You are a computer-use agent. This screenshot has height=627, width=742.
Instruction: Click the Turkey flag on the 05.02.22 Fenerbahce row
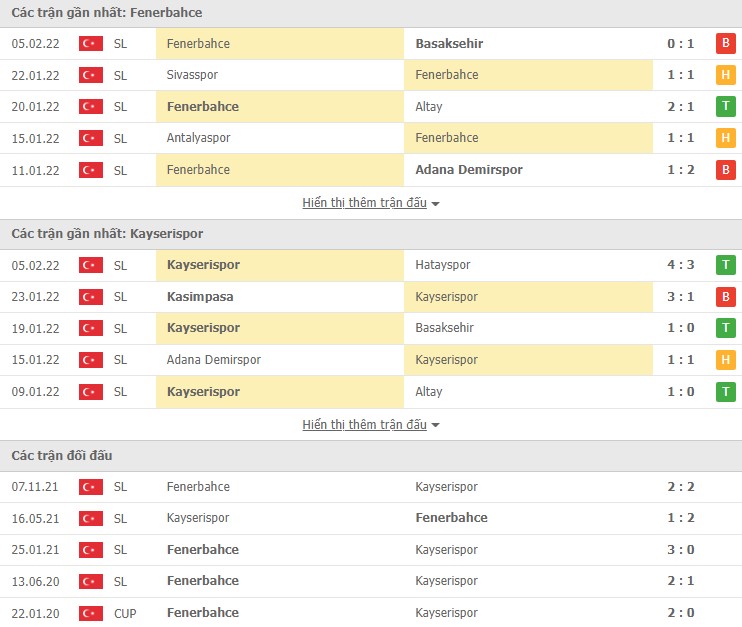tap(91, 43)
